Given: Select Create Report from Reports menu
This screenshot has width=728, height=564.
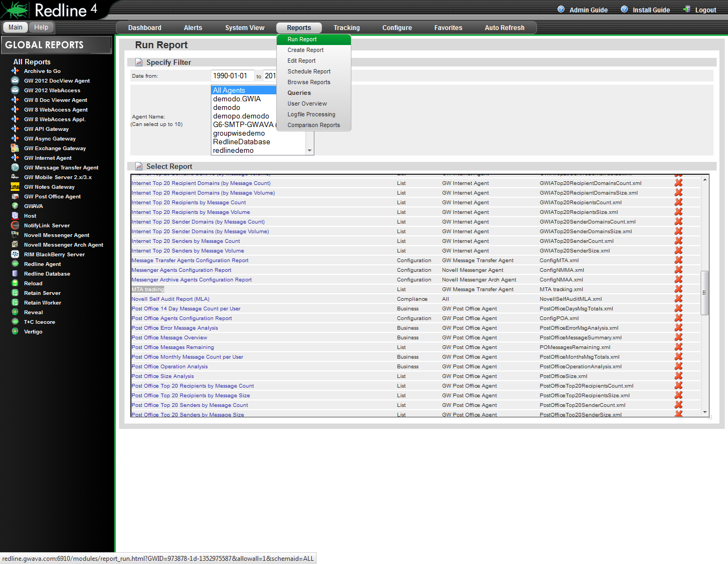Looking at the screenshot, I should click(305, 50).
